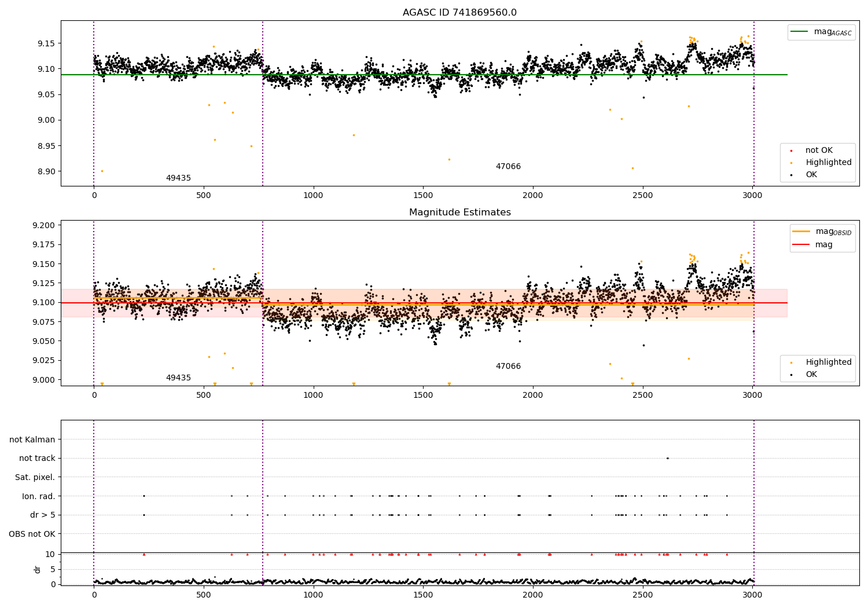
Task: Click the 'Sat. pixel.' axis label
Action: pyautogui.click(x=35, y=478)
